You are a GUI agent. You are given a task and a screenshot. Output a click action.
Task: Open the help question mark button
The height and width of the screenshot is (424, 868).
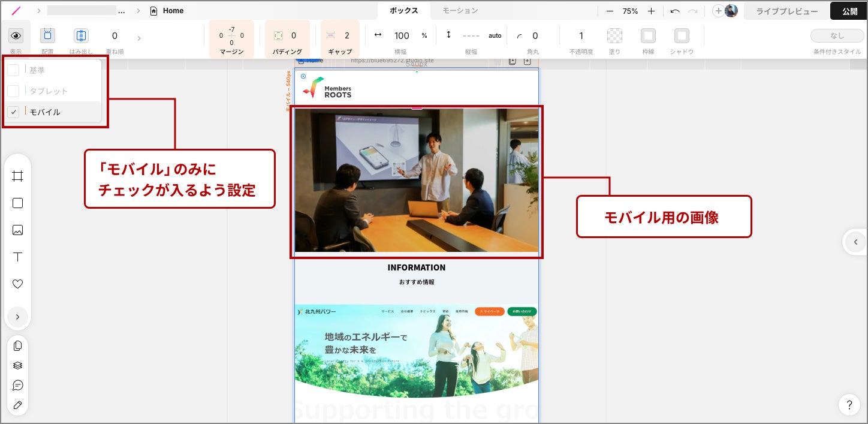849,404
